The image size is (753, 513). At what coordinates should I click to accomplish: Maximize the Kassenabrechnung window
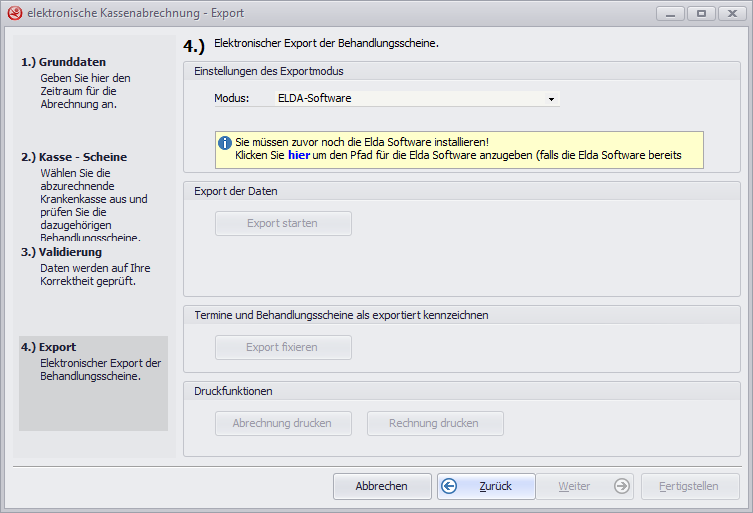pyautogui.click(x=700, y=13)
